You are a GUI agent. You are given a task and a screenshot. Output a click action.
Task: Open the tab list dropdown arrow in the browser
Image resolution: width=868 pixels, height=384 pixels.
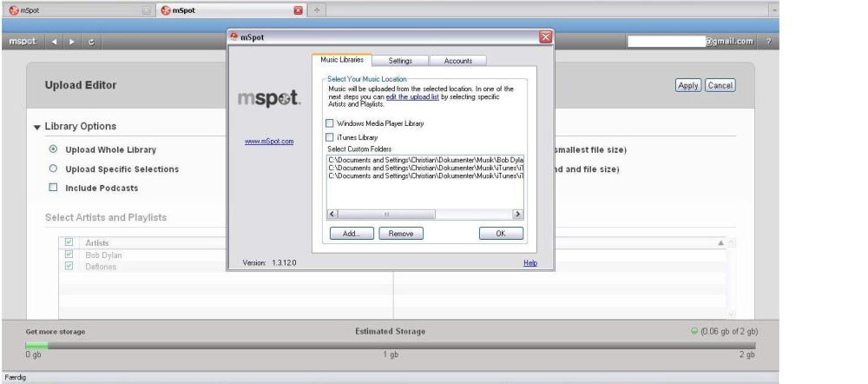[774, 10]
